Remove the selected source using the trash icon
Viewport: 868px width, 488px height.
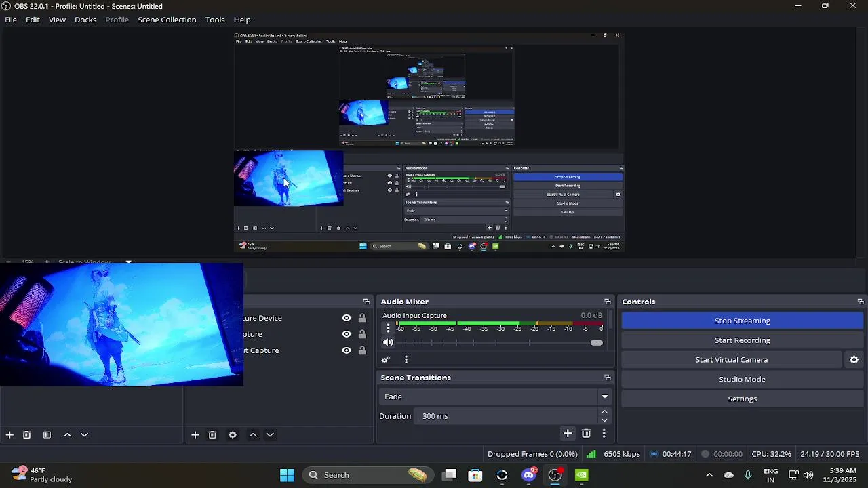click(x=212, y=435)
